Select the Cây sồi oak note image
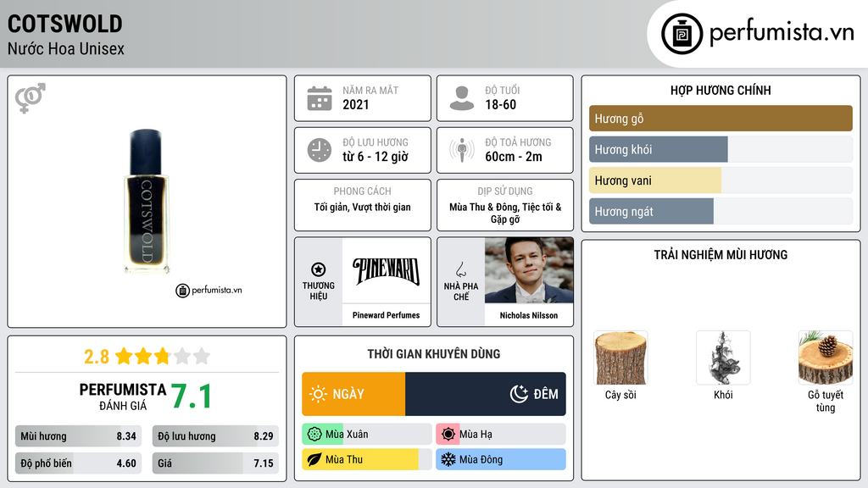The height and width of the screenshot is (488, 868). click(620, 358)
